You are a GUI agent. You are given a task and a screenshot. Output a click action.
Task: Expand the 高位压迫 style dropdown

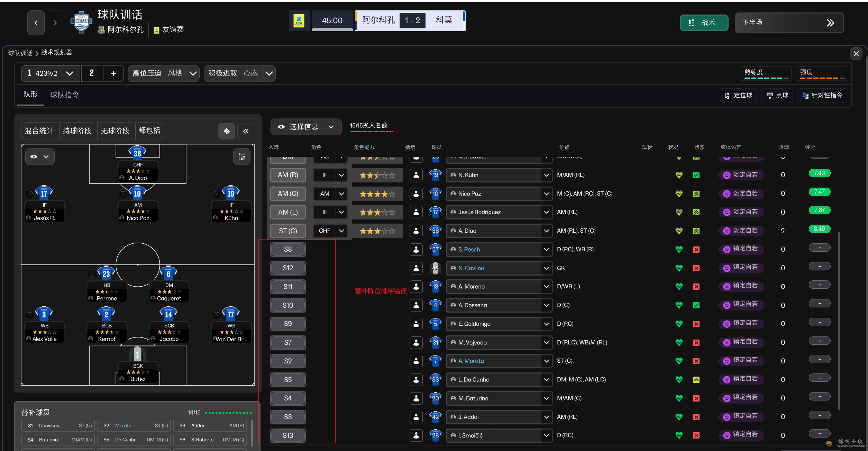193,73
